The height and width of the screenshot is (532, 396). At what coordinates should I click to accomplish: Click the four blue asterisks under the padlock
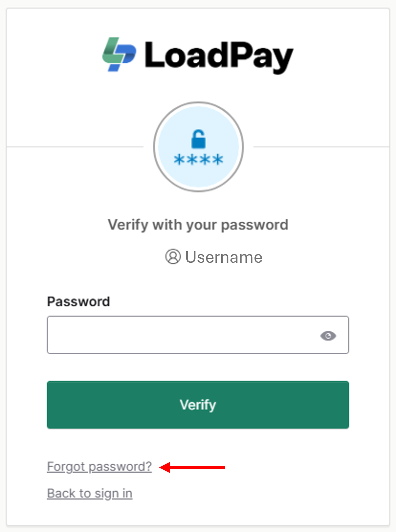coord(199,159)
